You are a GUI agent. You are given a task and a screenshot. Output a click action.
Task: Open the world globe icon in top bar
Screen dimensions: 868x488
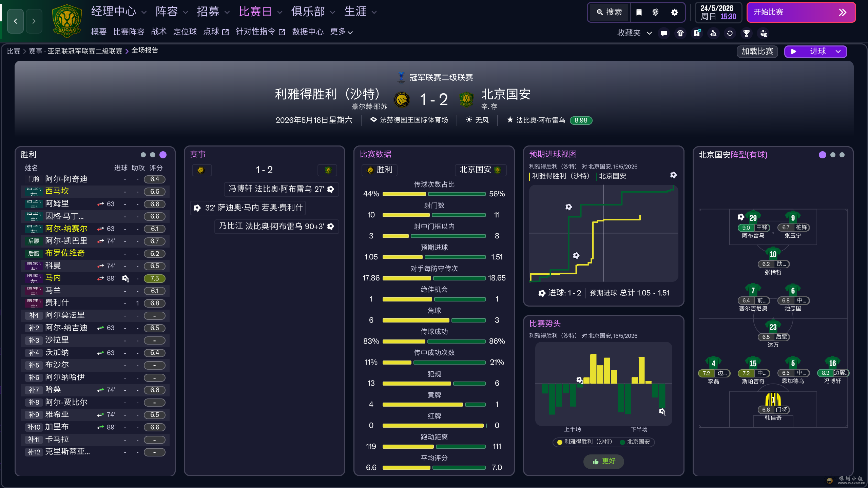point(655,13)
